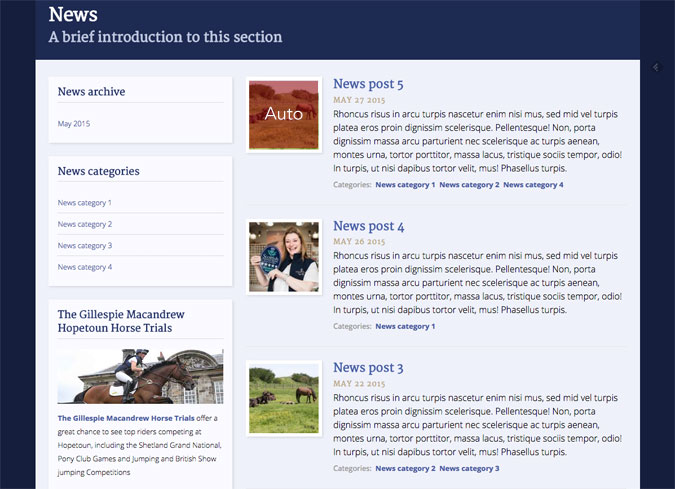The height and width of the screenshot is (489, 675).
Task: Click the MAY 26 2015 date
Action: point(359,241)
